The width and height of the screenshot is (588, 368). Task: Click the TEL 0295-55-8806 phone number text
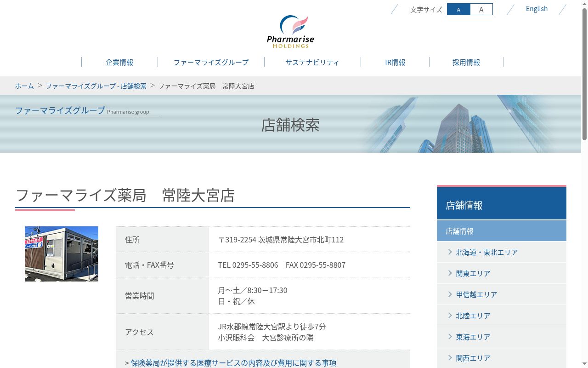coord(248,265)
